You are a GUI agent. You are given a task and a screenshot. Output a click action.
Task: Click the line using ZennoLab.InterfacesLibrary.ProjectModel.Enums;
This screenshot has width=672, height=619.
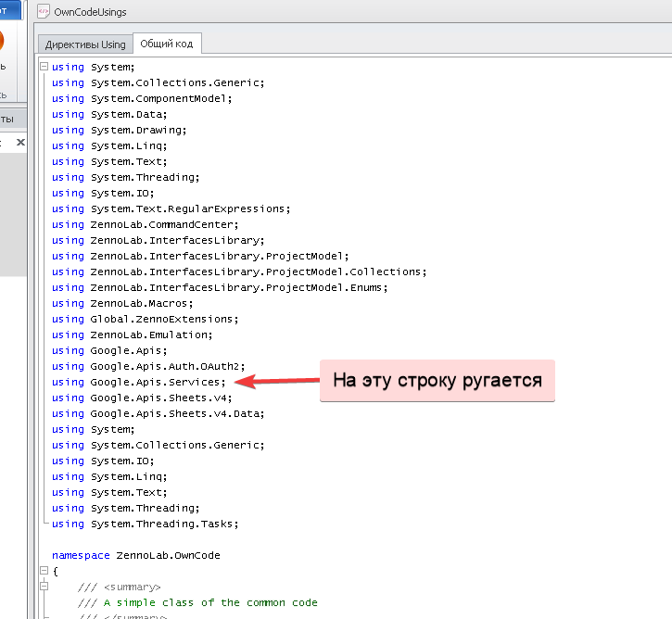[x=220, y=287]
